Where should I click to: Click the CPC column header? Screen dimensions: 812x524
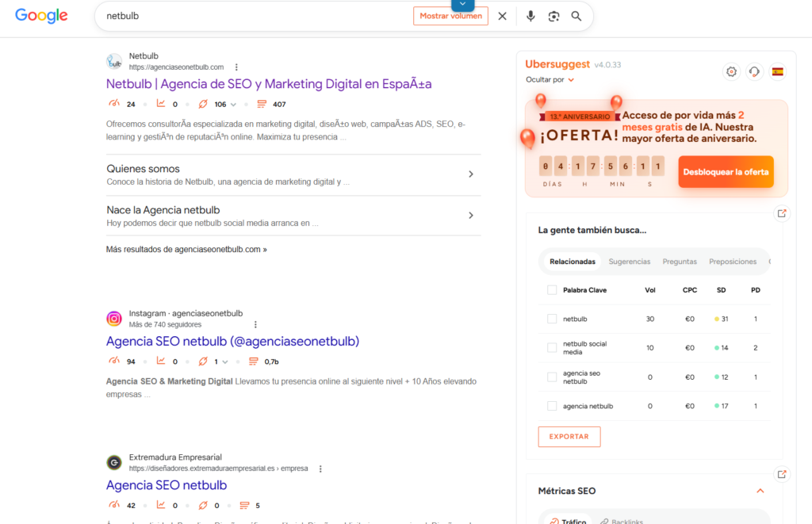689,290
